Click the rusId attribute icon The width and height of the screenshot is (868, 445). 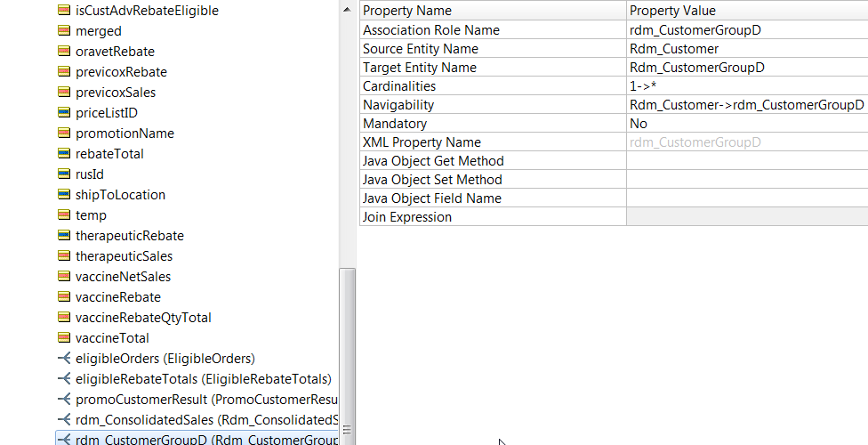[x=64, y=174]
